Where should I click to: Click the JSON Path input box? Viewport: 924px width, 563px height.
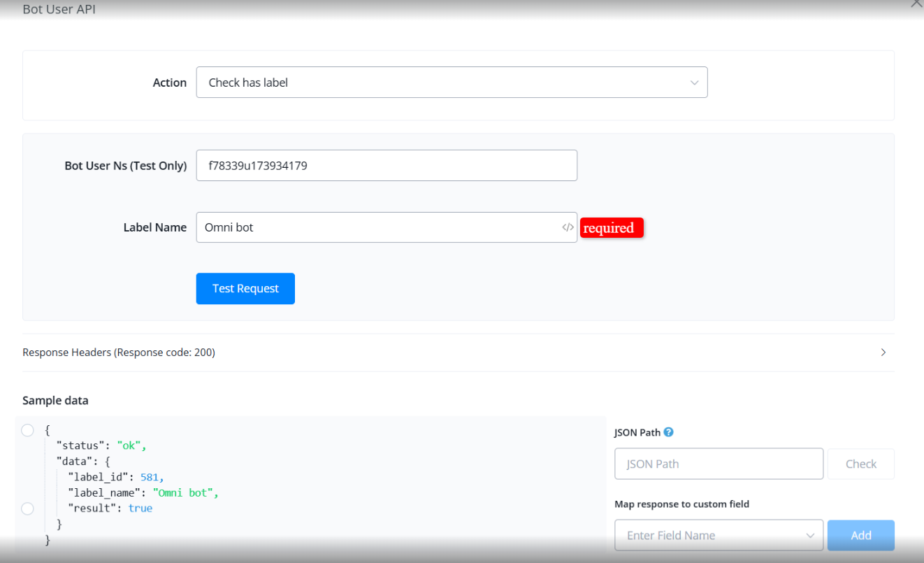pos(719,464)
